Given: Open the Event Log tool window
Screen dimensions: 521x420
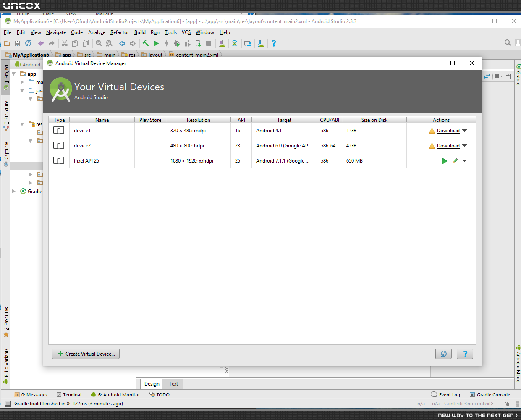Looking at the screenshot, I should click(445, 395).
